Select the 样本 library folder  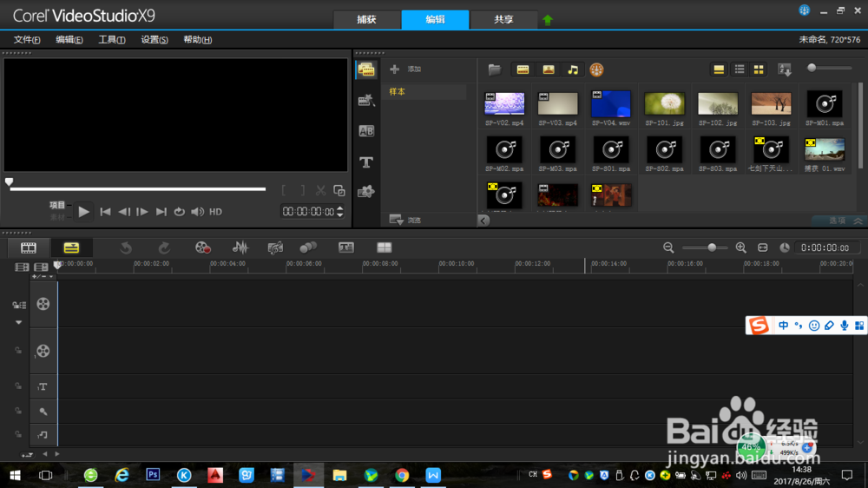424,91
